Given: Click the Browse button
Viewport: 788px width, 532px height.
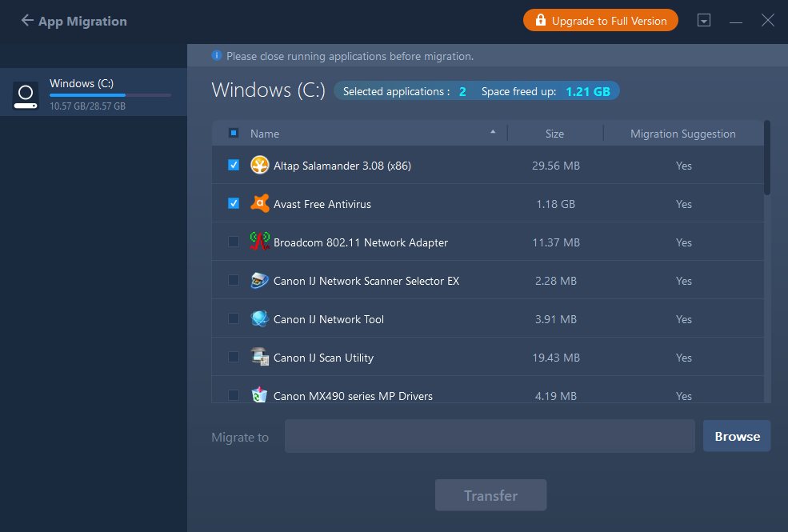Looking at the screenshot, I should 737,436.
